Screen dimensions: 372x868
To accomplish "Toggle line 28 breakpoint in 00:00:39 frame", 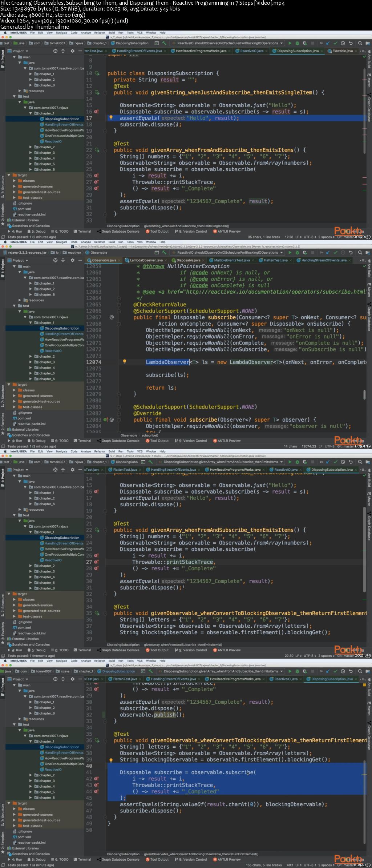I will click(96, 189).
